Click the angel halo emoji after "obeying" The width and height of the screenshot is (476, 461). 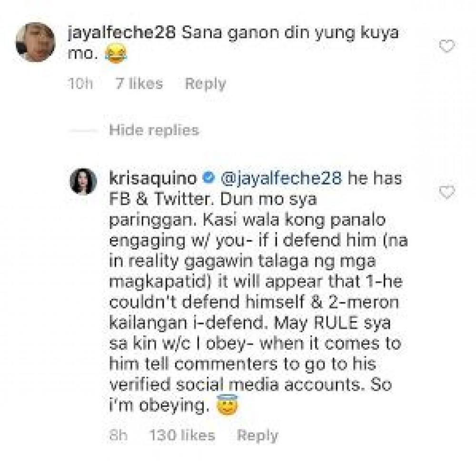228,405
